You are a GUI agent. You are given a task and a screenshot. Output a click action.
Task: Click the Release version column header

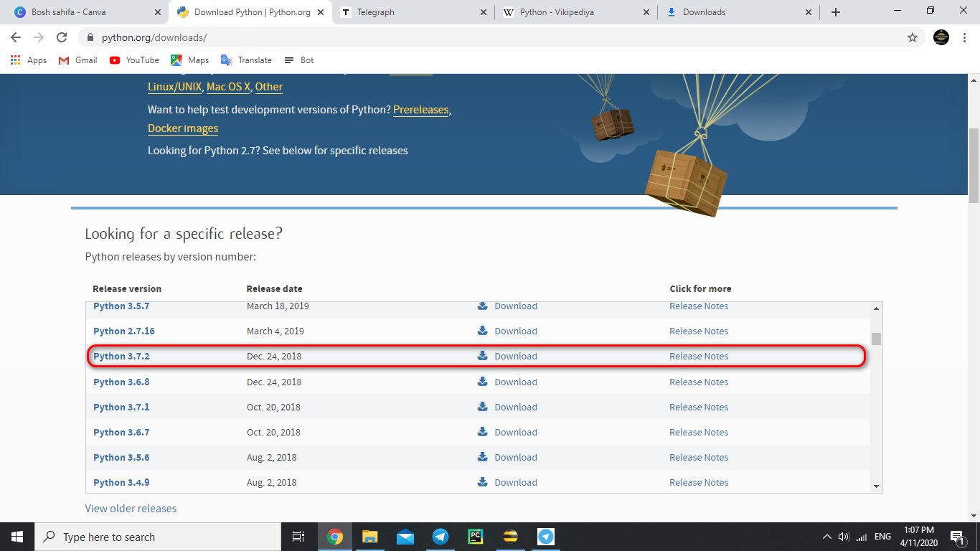coord(127,288)
